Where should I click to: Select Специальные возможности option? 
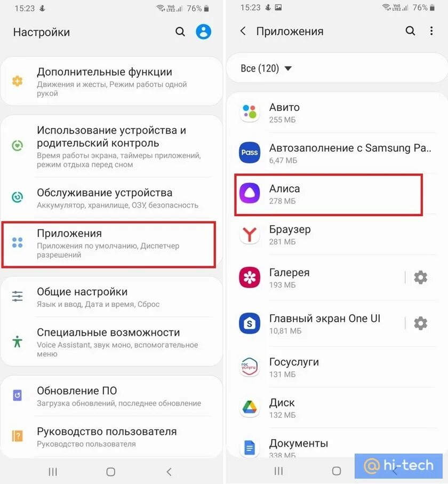click(111, 342)
